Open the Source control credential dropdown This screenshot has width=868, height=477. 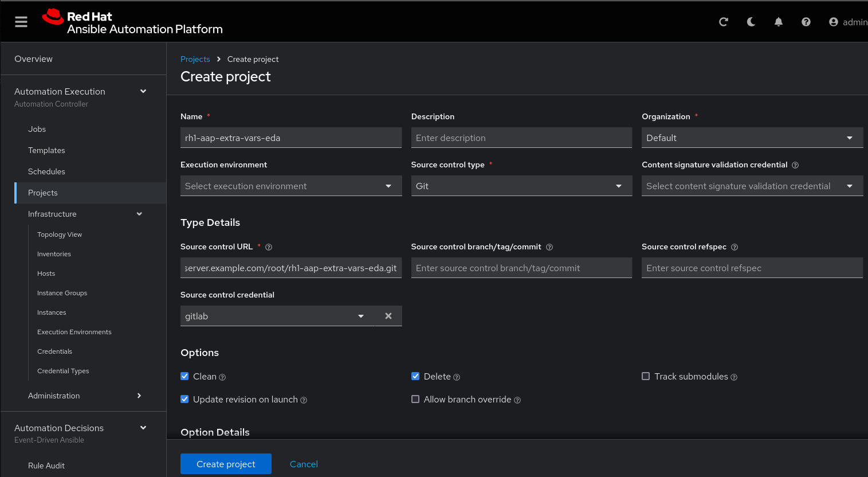[x=277, y=316]
